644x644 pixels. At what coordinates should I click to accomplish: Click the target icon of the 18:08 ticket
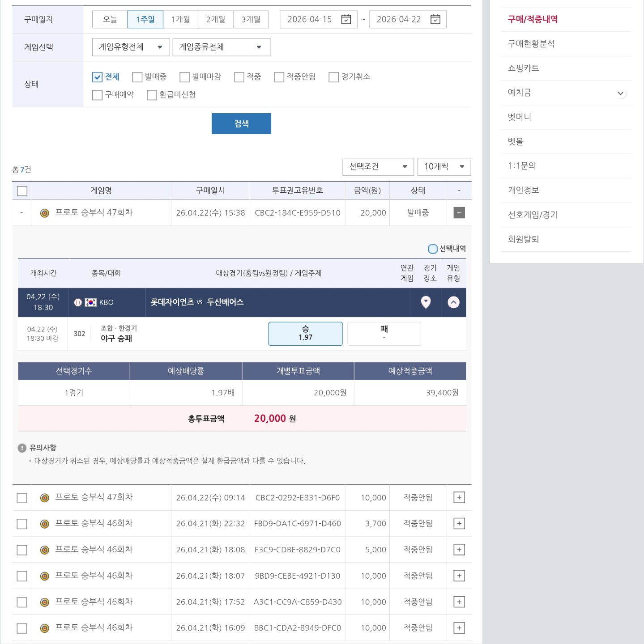[45, 550]
